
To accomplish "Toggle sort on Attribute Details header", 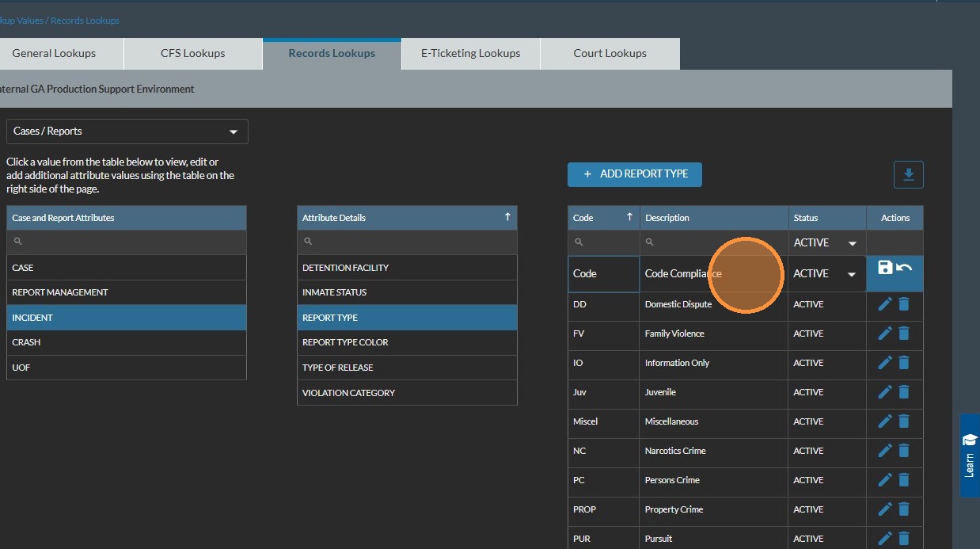I will (x=507, y=217).
